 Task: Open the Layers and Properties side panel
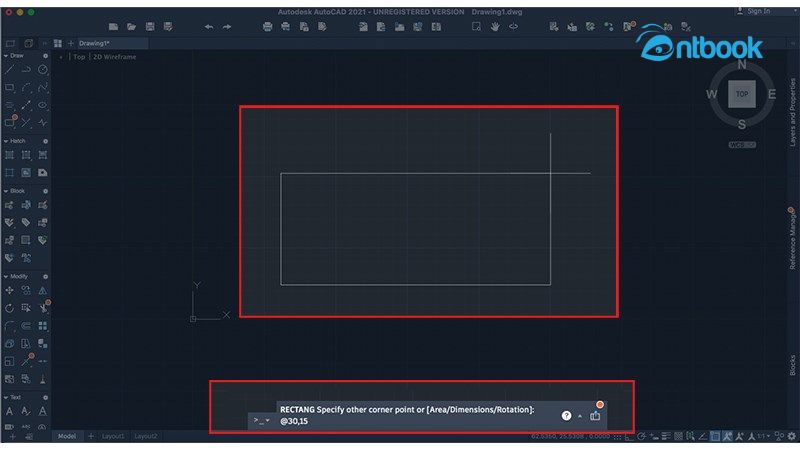point(792,112)
